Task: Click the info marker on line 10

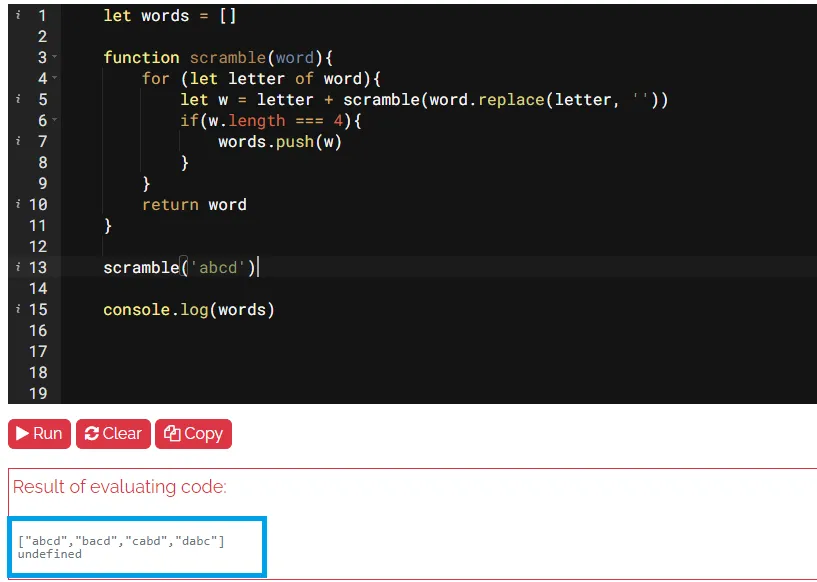Action: (18, 204)
